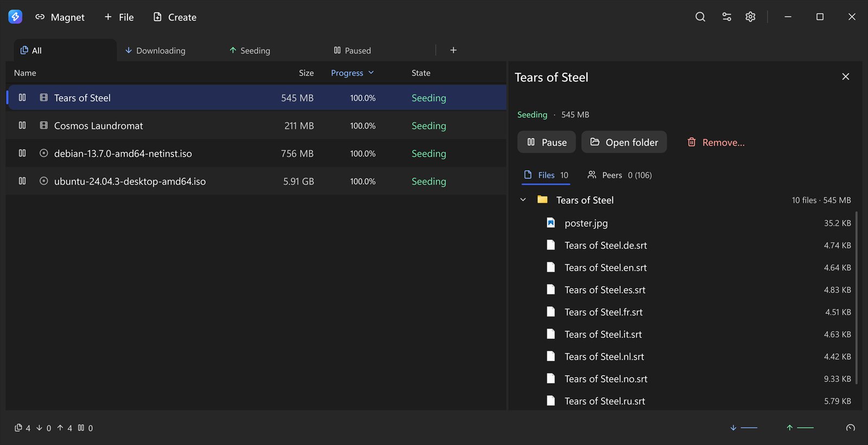Click the Pause button in details panel
The height and width of the screenshot is (445, 868).
click(546, 142)
